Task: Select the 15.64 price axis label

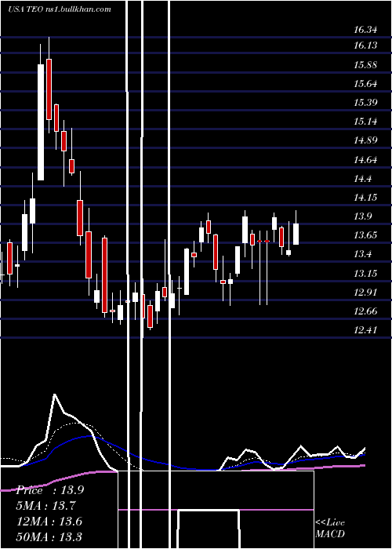Action: point(365,84)
